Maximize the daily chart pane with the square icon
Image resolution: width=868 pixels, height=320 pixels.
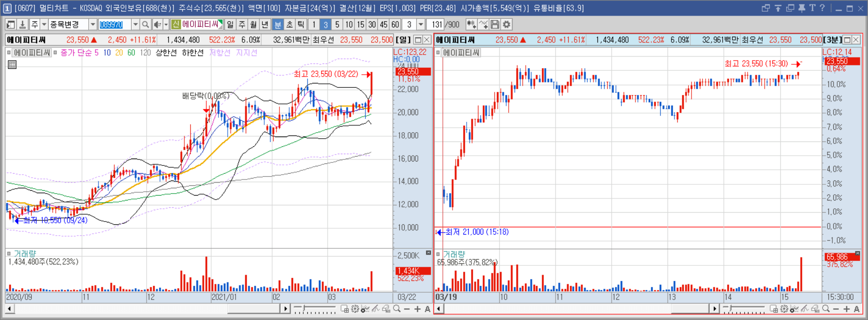(418, 40)
